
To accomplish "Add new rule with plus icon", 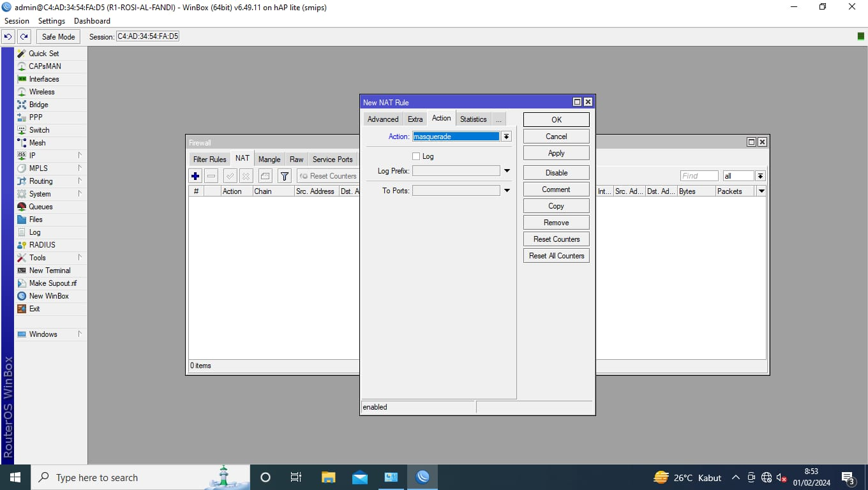I will click(196, 176).
